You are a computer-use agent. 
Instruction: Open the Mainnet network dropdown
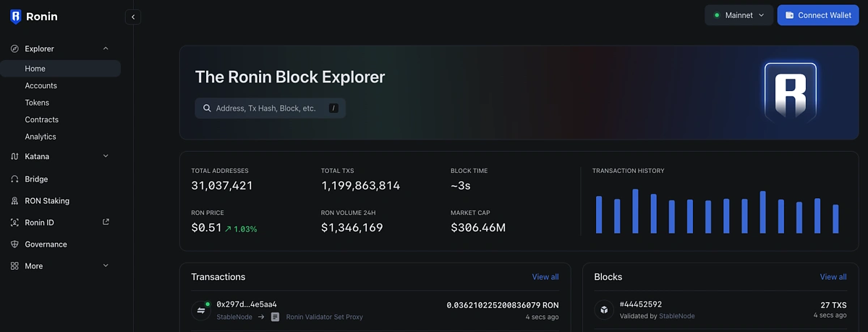(x=739, y=15)
